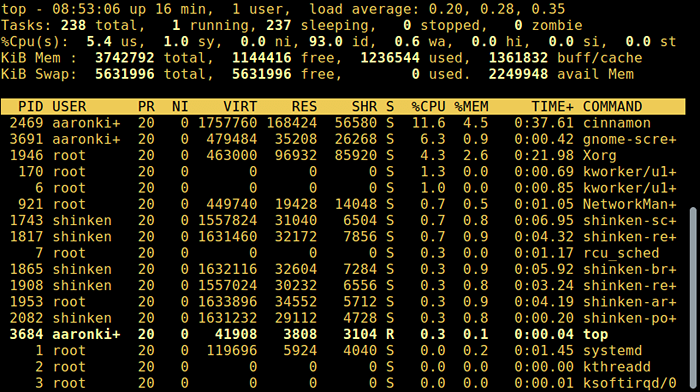The height and width of the screenshot is (392, 700).
Task: Click the TIME+ column header
Action: pyautogui.click(x=552, y=106)
